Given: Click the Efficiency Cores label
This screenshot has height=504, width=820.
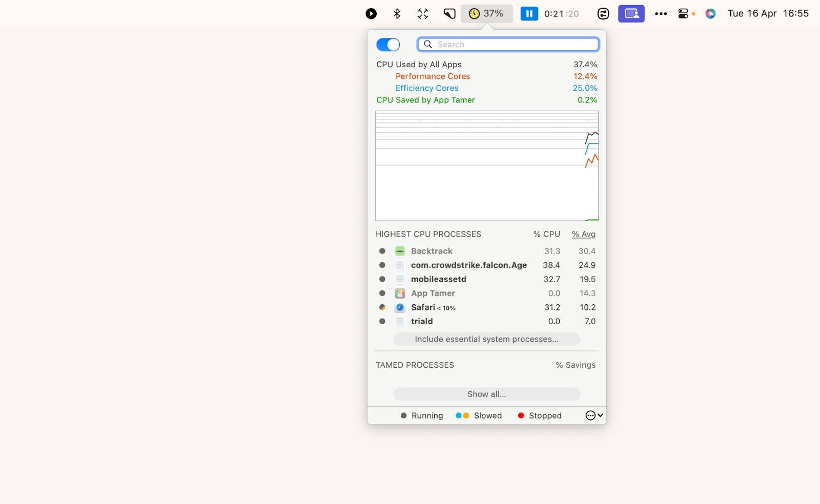Looking at the screenshot, I should coord(427,88).
